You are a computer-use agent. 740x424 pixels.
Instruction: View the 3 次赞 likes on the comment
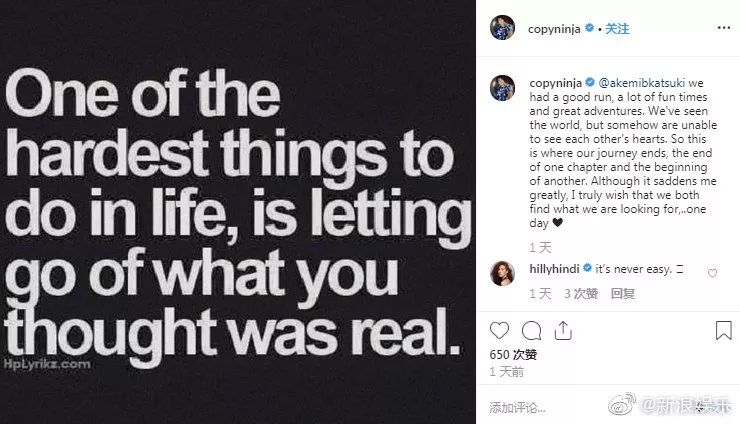click(580, 294)
